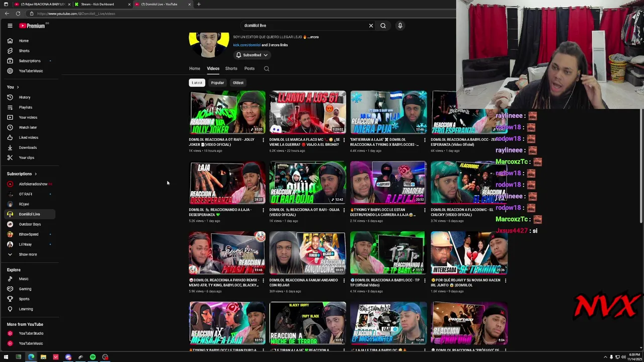
Task: Expand channel description with ...more
Action: (x=313, y=37)
